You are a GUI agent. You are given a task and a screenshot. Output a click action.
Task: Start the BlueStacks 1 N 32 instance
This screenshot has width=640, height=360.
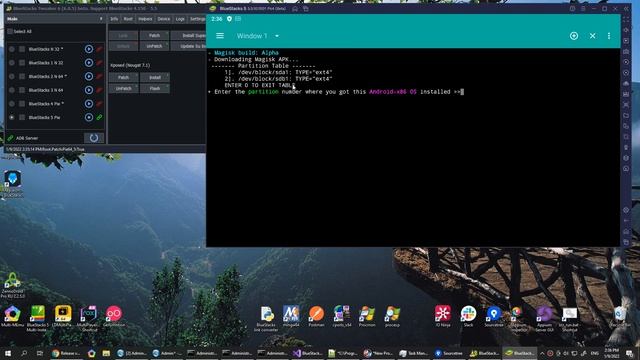89,63
